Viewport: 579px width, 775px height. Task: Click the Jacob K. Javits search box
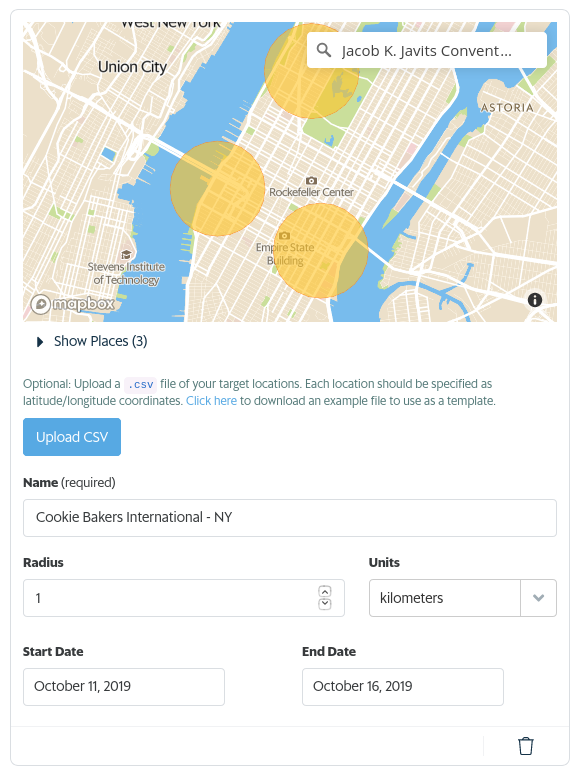coord(427,50)
